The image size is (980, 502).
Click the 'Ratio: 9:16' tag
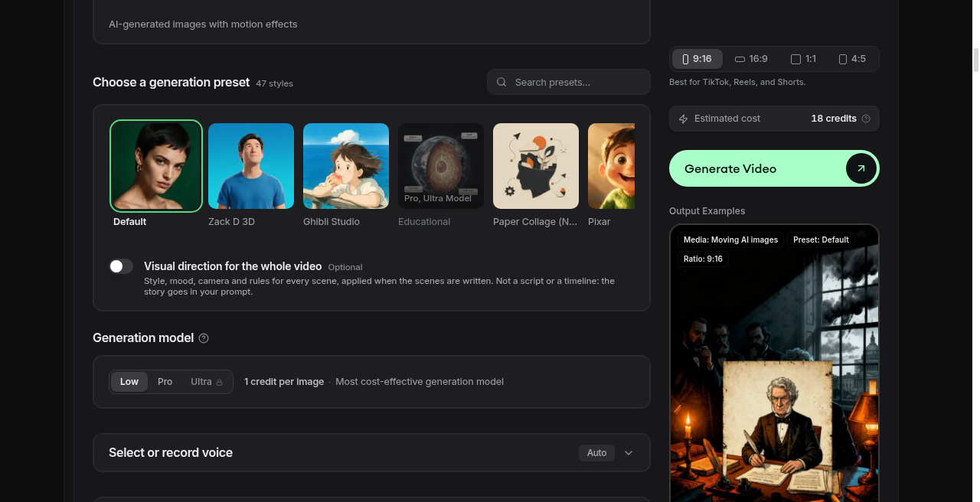coord(703,259)
